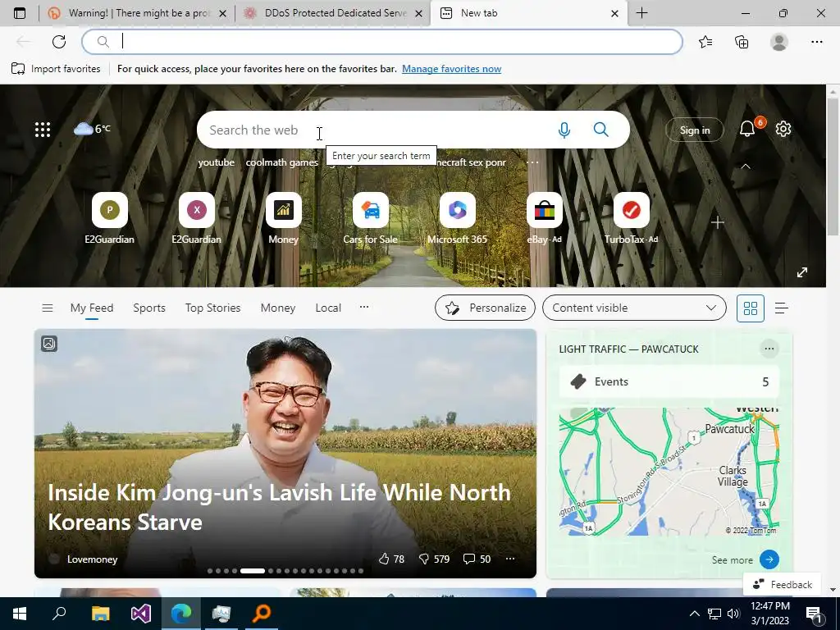Open the volume control in system tray
The image size is (840, 630).
point(733,614)
